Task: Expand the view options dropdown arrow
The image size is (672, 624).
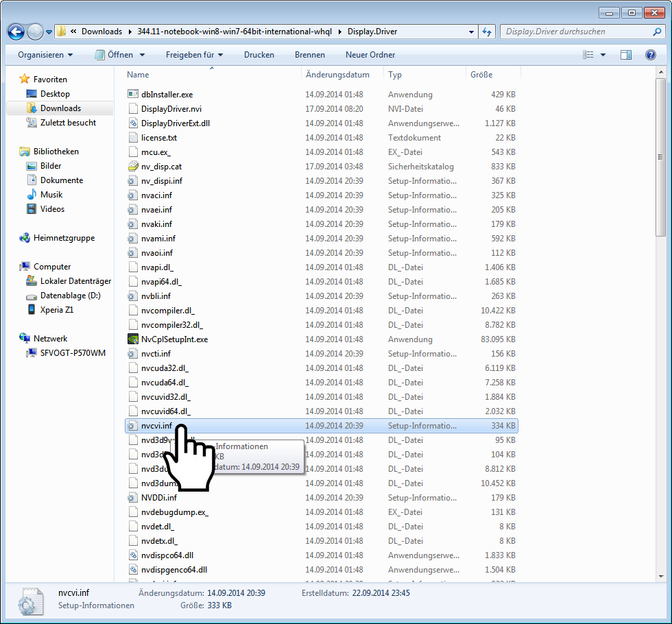Action: click(x=603, y=55)
